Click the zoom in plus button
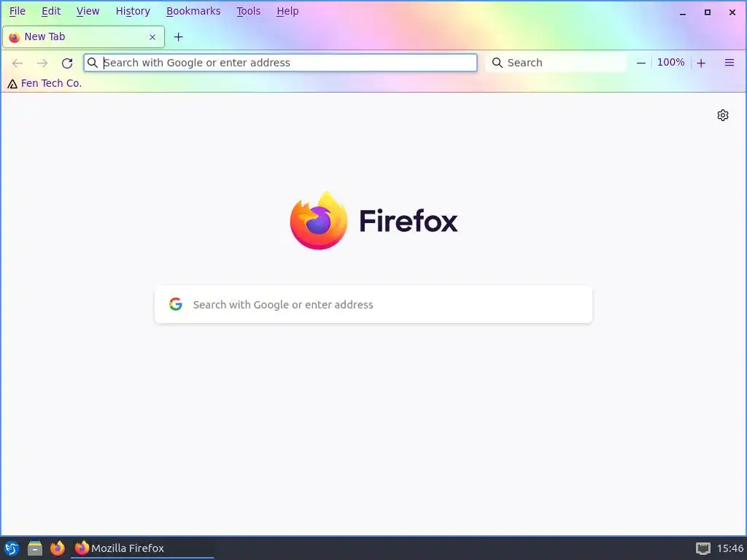The image size is (747, 560). tap(701, 63)
